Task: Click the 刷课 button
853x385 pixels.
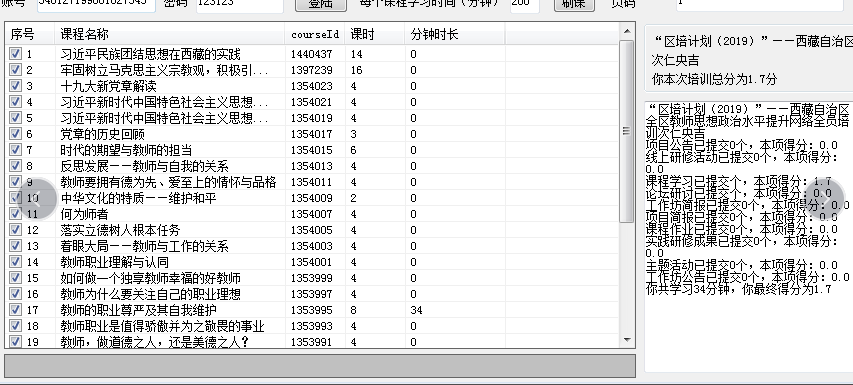Action: coord(573,4)
